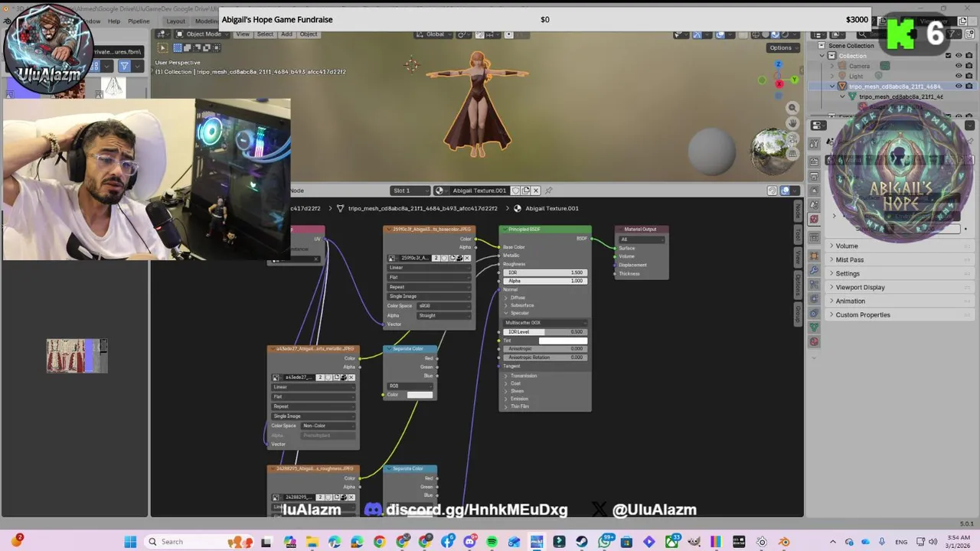Click the Alpha value slider on Principled BSDF

[x=545, y=281]
